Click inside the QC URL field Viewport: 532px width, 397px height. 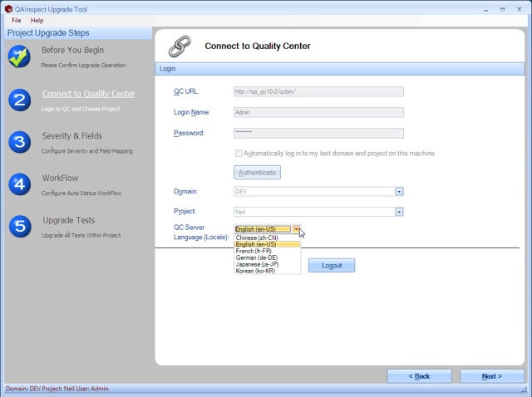[318, 91]
